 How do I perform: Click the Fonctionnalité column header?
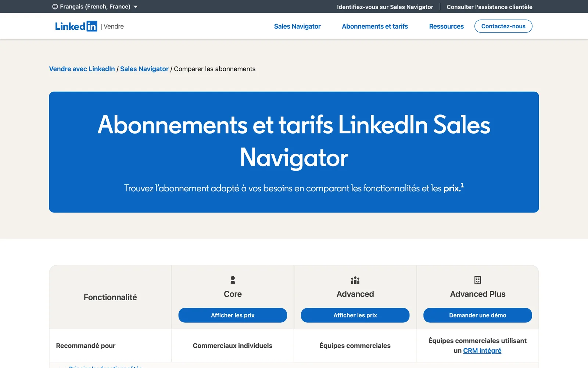pyautogui.click(x=110, y=297)
